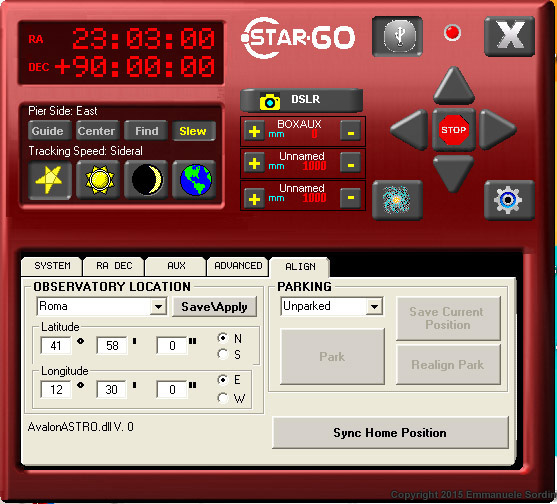557x504 pixels.
Task: Click minus on the middle Unnamed focuser
Action: [351, 163]
